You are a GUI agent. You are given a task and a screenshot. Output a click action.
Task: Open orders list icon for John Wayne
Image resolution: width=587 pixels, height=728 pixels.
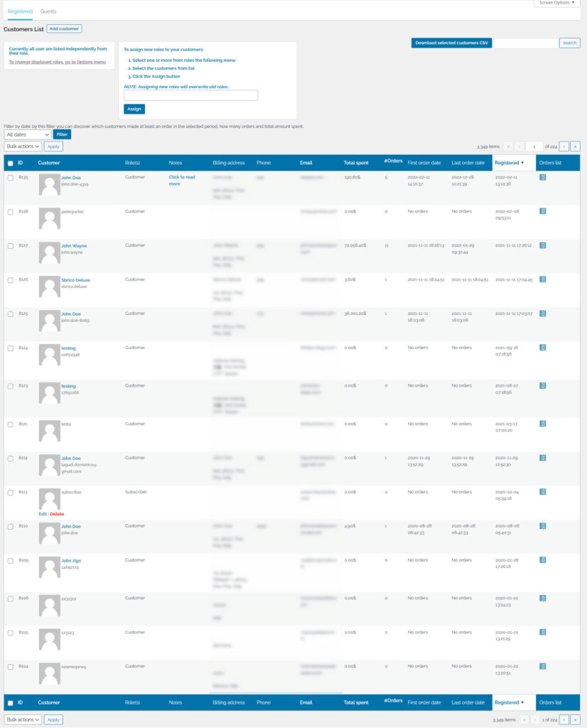[542, 245]
